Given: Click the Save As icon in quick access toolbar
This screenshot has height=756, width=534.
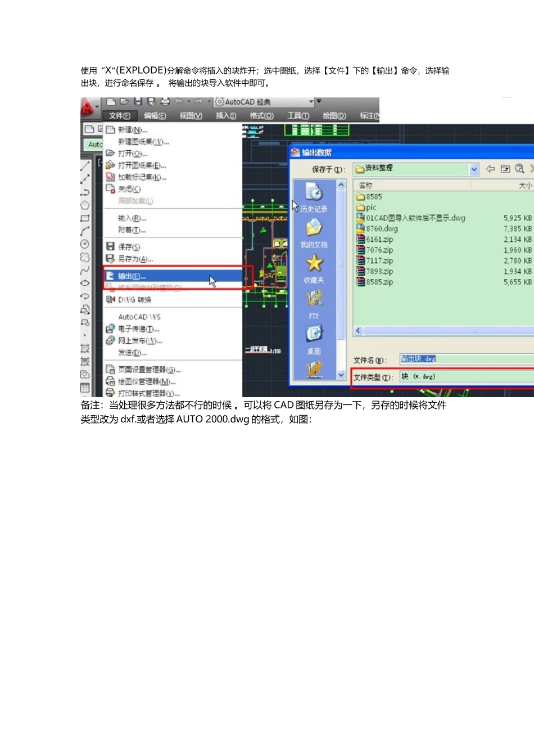Looking at the screenshot, I should (151, 102).
